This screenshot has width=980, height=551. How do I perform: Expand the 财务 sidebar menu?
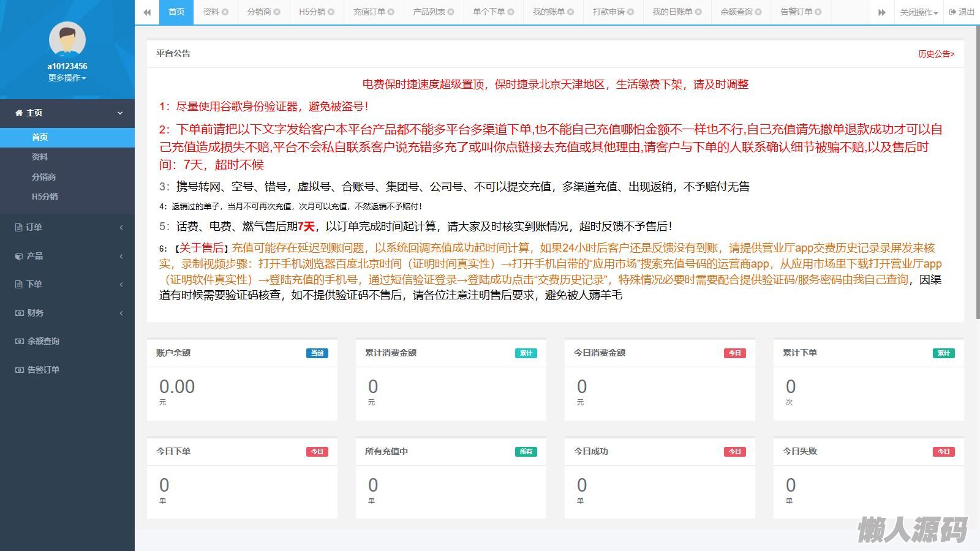[67, 313]
